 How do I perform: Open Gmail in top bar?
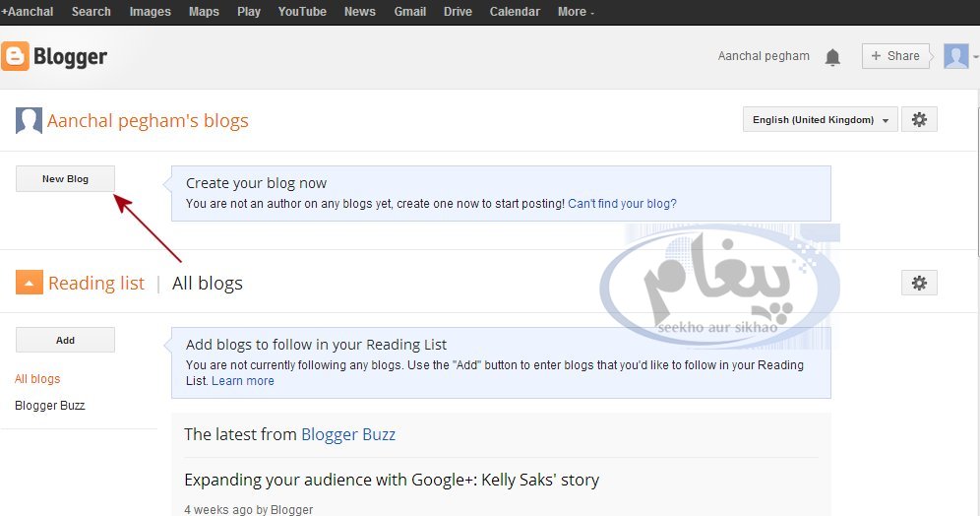[x=410, y=11]
